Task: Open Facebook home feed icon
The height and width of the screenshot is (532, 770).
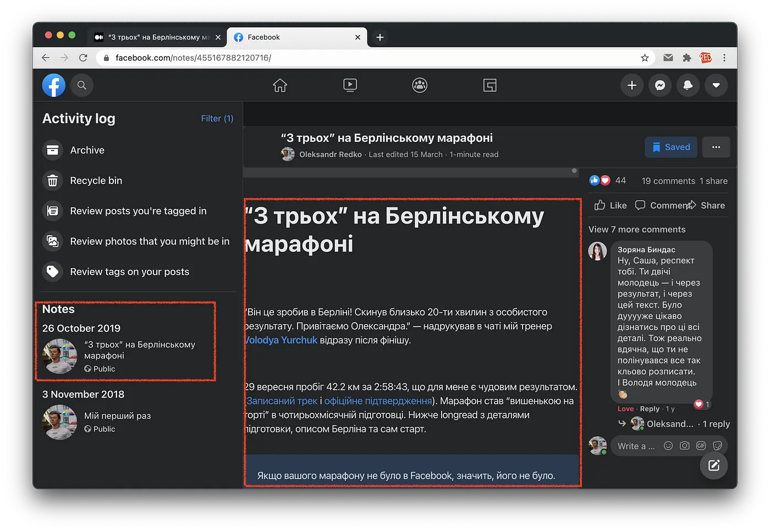Action: click(280, 85)
